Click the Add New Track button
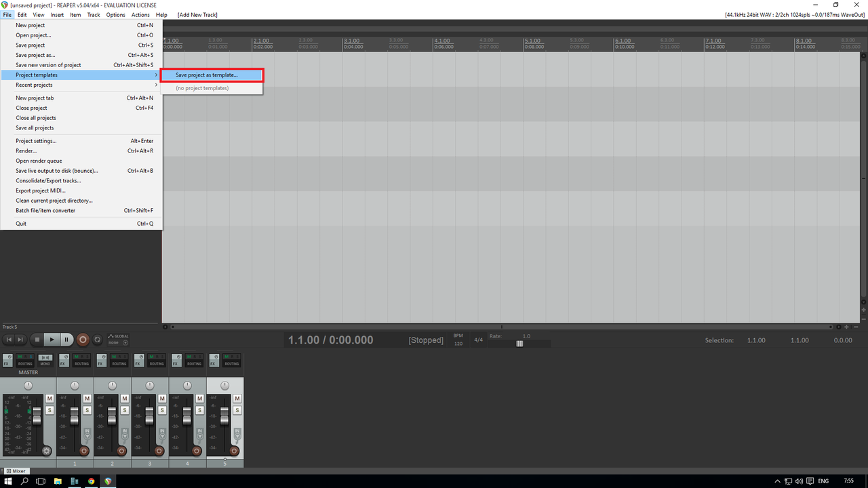This screenshot has width=868, height=488. (197, 14)
